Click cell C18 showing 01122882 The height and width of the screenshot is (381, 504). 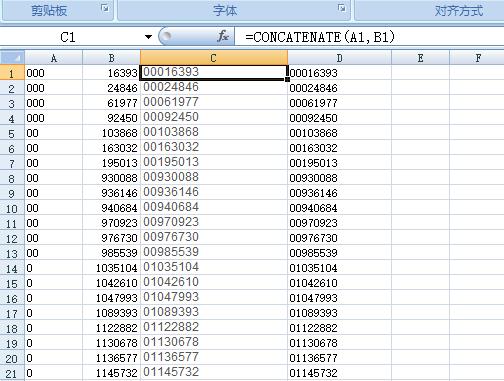click(214, 328)
